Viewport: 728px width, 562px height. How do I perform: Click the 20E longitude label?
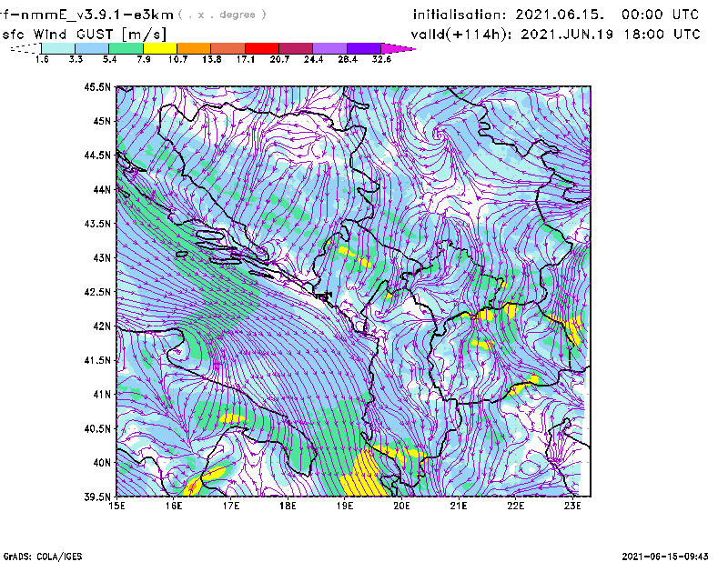click(x=401, y=506)
